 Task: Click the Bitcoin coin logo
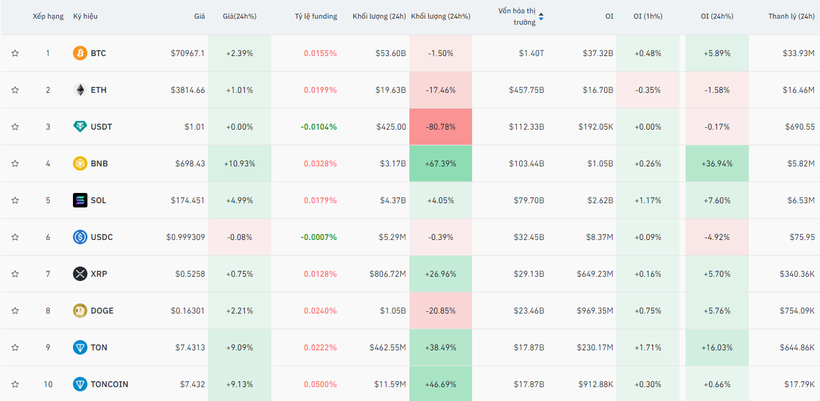[80, 53]
